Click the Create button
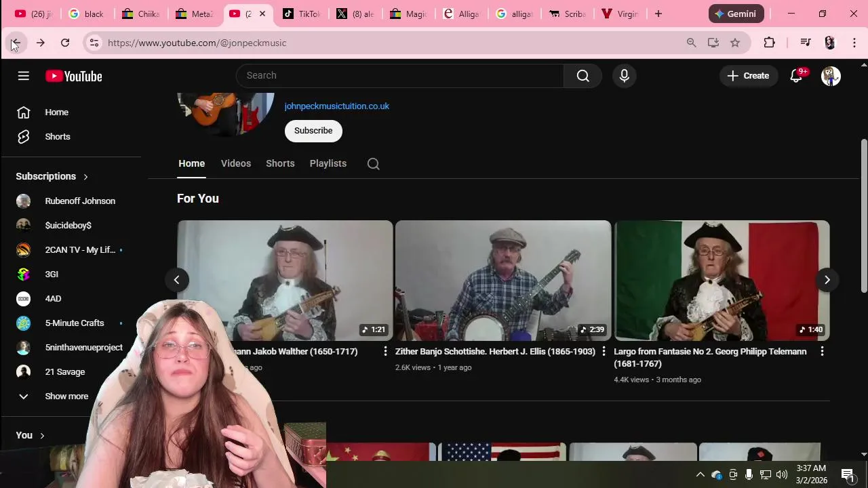868x488 pixels. point(748,76)
